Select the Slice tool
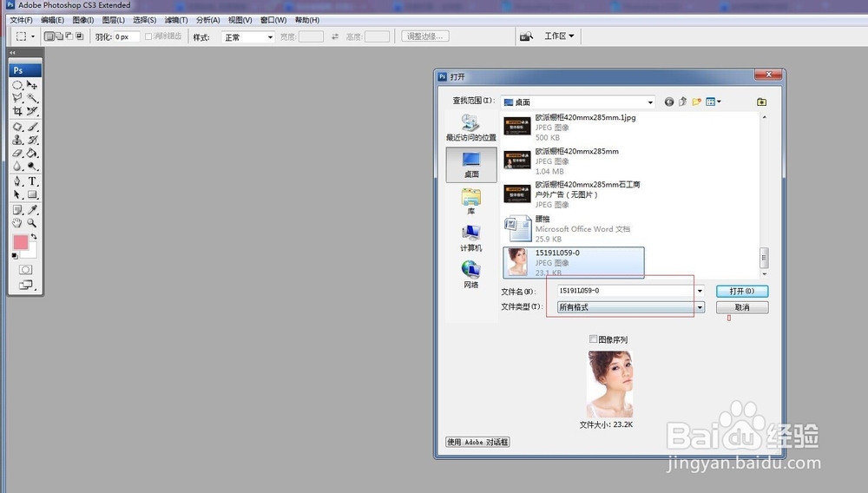This screenshot has width=868, height=493. click(33, 110)
